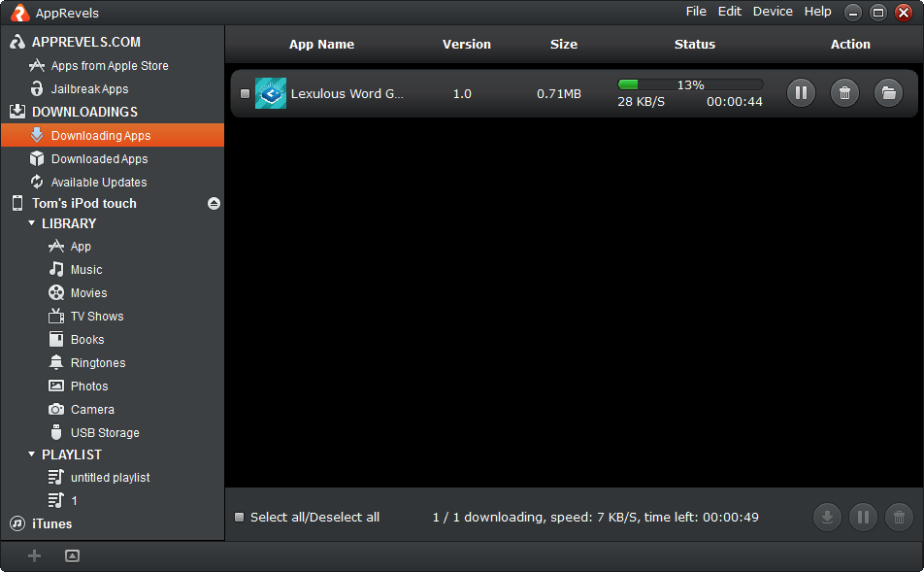Click the plus add button at bottom
The height and width of the screenshot is (572, 924).
(x=34, y=555)
